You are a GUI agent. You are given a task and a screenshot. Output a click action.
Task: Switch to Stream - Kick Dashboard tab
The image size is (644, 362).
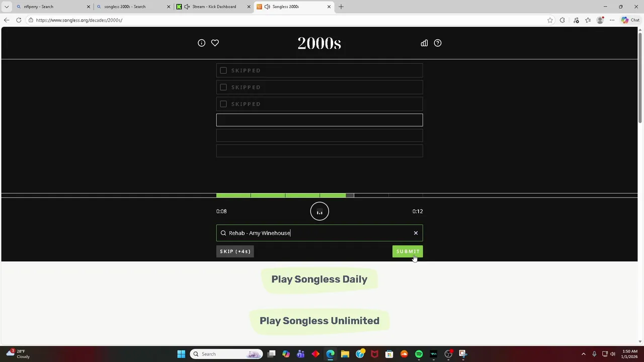coord(214,7)
